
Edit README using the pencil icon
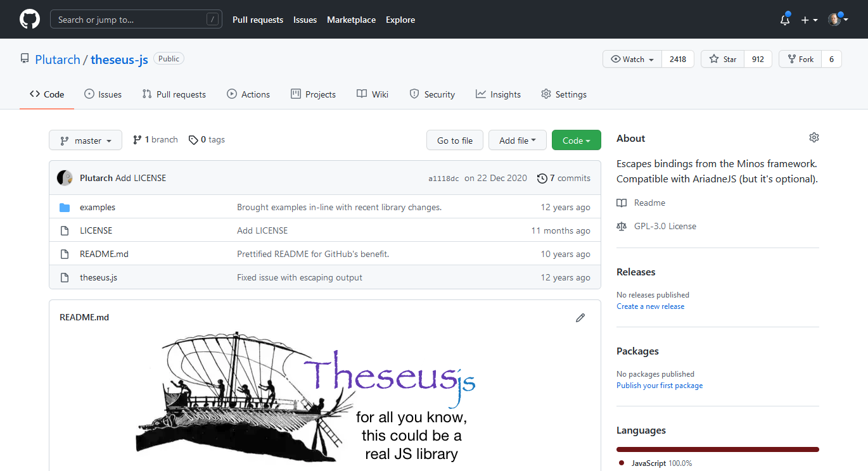[x=580, y=318]
